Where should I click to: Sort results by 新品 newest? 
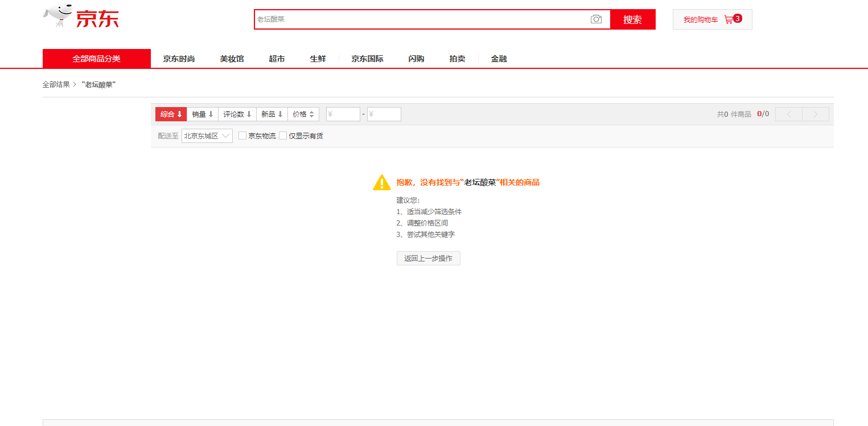pyautogui.click(x=272, y=114)
